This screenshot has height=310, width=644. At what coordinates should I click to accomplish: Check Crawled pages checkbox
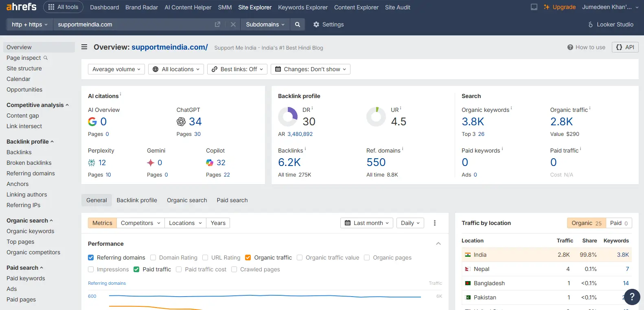pos(234,269)
